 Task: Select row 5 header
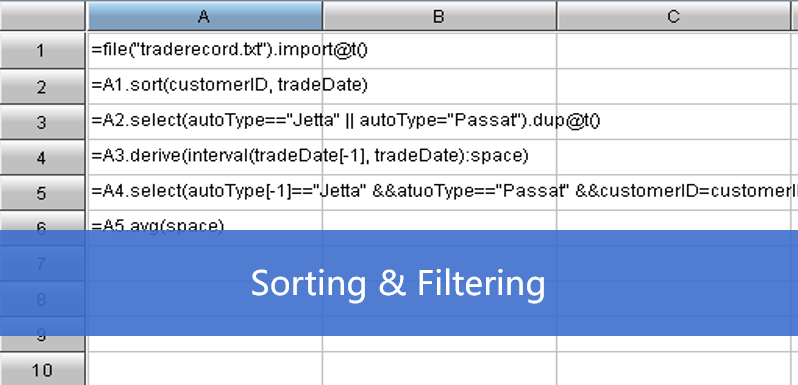pos(42,192)
